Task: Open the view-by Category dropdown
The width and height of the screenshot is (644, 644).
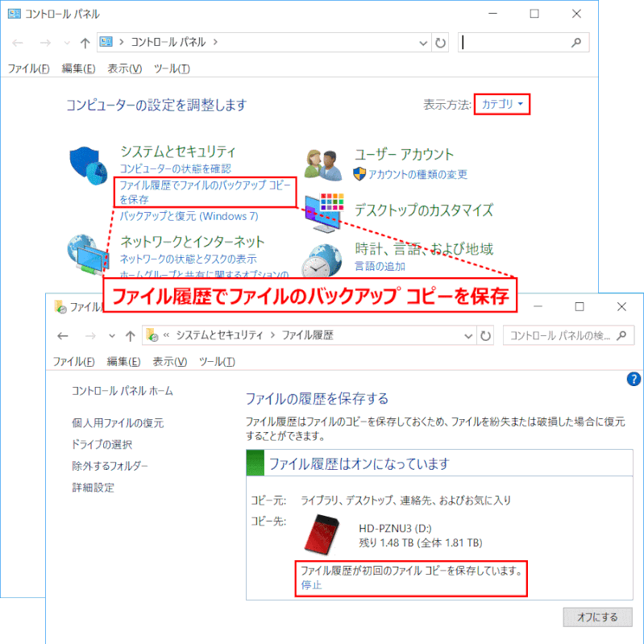Action: (x=502, y=104)
